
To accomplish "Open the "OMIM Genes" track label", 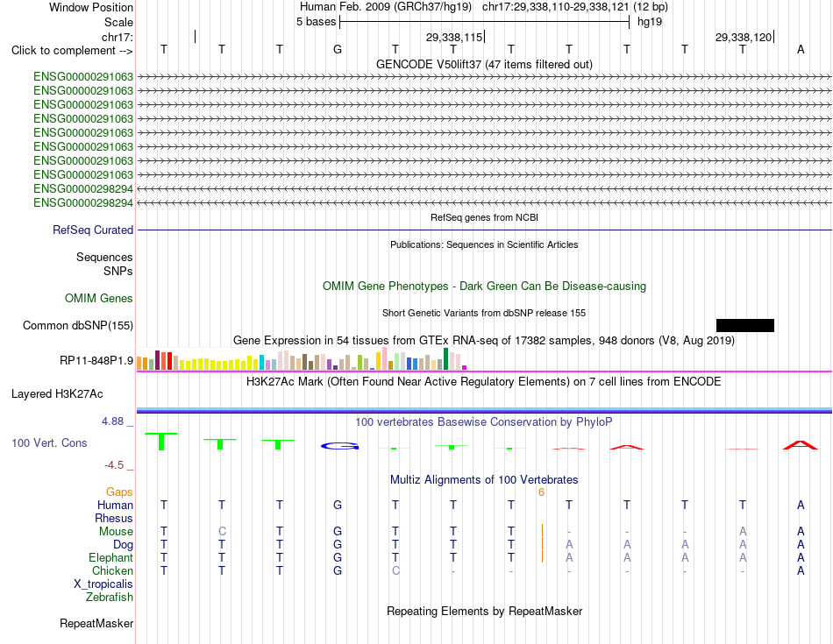I will point(99,299).
